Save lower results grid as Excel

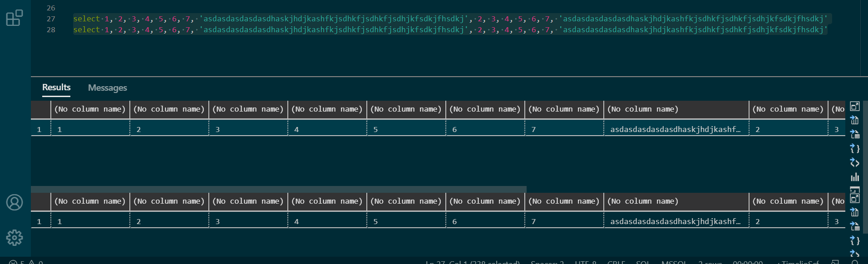[x=855, y=226]
